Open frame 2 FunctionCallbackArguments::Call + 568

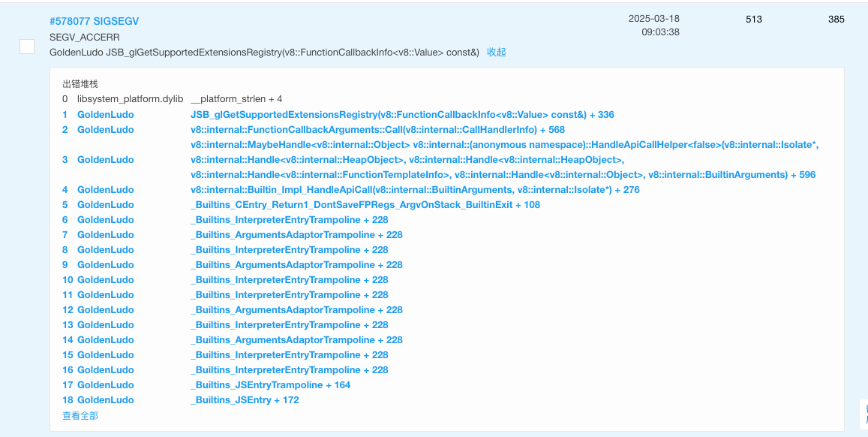[x=377, y=130]
